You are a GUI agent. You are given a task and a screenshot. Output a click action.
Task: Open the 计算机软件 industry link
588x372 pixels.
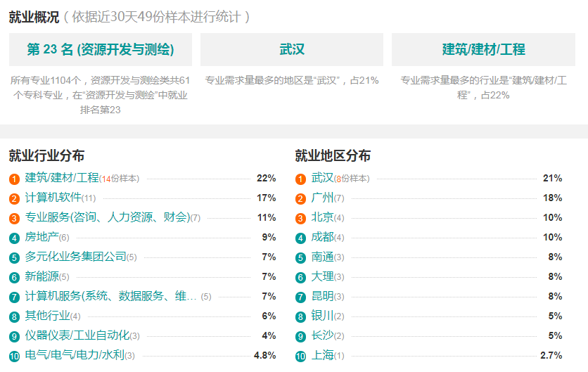(x=53, y=197)
